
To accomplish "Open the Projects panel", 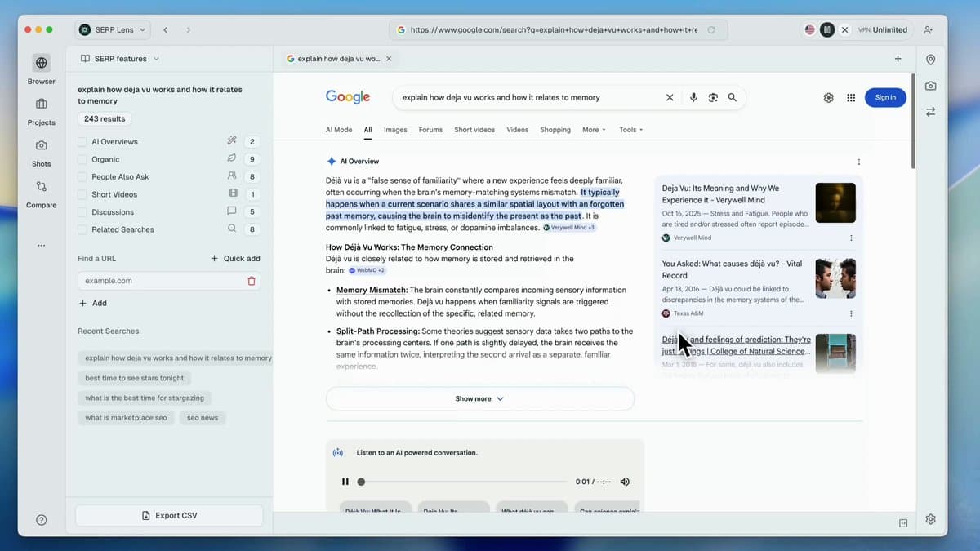I will click(40, 109).
